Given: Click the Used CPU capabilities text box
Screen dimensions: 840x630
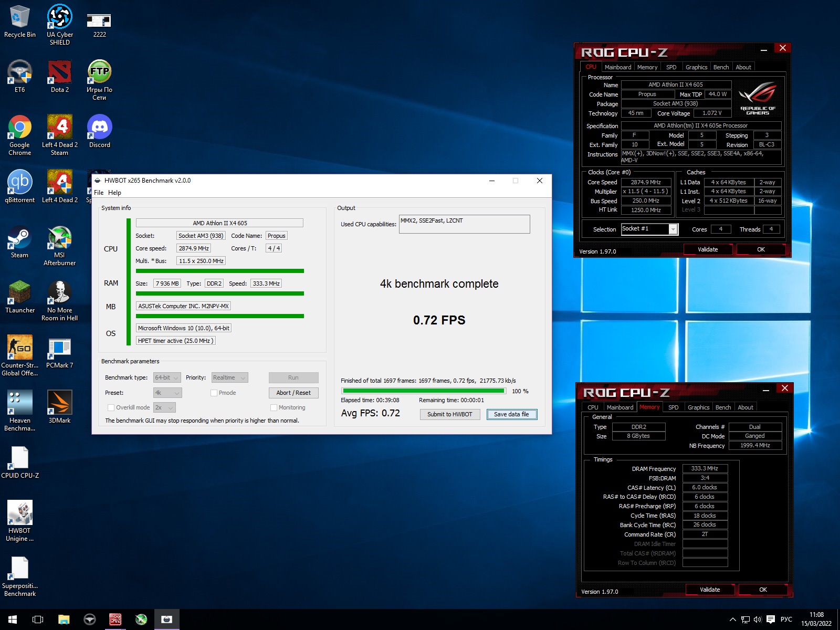Looking at the screenshot, I should click(464, 224).
